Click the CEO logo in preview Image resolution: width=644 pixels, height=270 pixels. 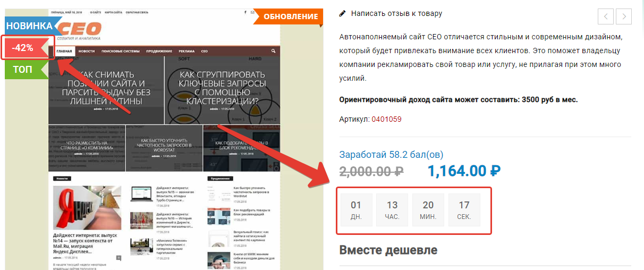(x=78, y=29)
